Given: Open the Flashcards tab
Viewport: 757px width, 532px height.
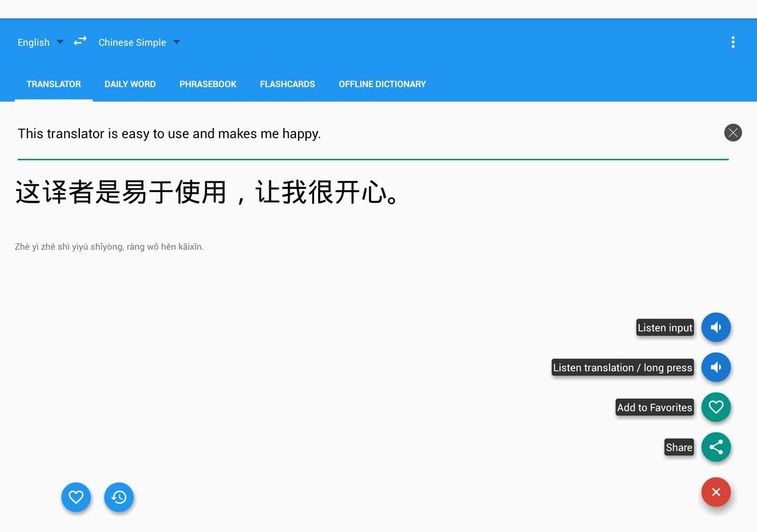Looking at the screenshot, I should click(x=287, y=84).
